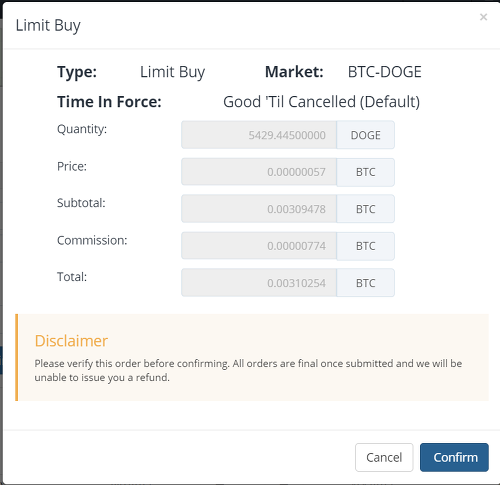Select the Total field showing 0.00310254
This screenshot has height=485, width=500.
pyautogui.click(x=259, y=283)
